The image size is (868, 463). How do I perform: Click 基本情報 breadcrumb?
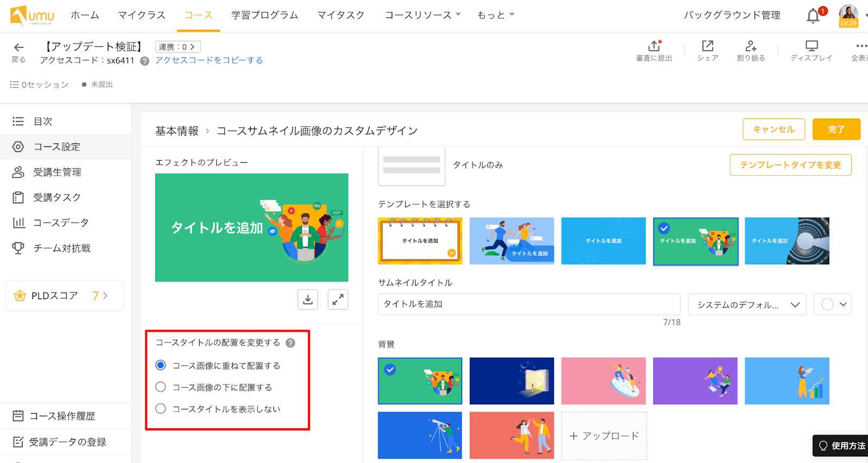[177, 131]
